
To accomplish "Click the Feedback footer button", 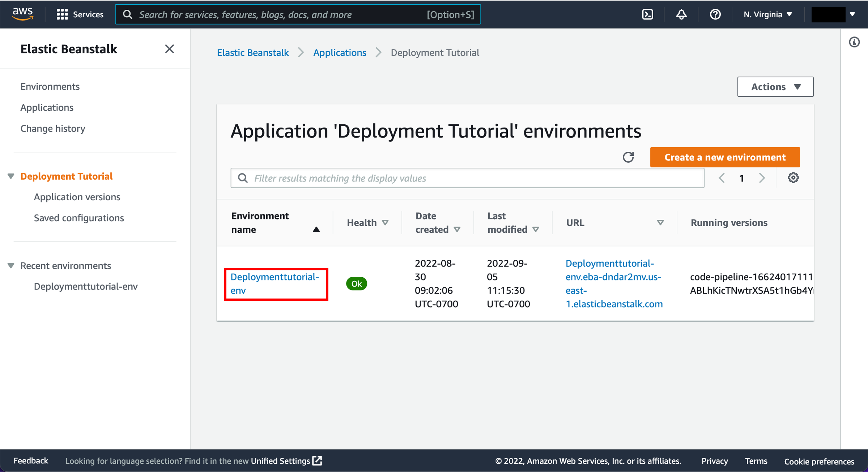I will (31, 461).
